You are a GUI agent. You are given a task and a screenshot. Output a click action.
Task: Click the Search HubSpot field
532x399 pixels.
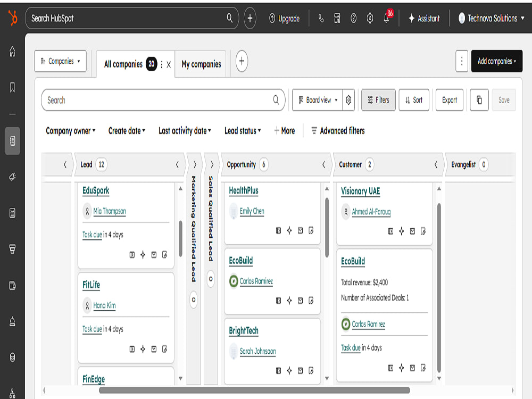click(x=132, y=18)
